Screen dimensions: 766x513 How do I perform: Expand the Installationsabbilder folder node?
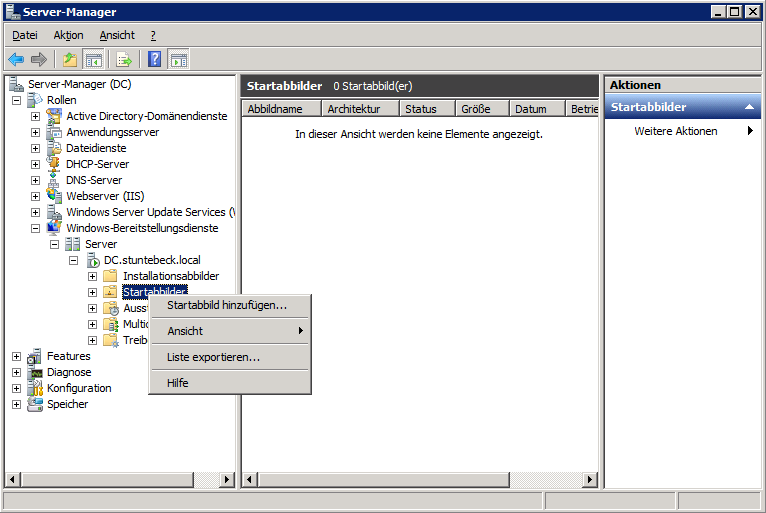(92, 276)
